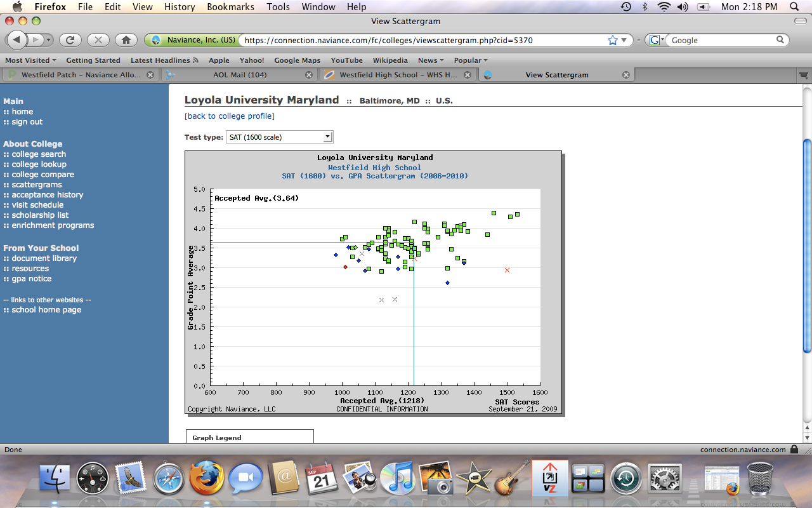The width and height of the screenshot is (812, 508).
Task: Launch Mail from the Dock
Action: [130, 478]
